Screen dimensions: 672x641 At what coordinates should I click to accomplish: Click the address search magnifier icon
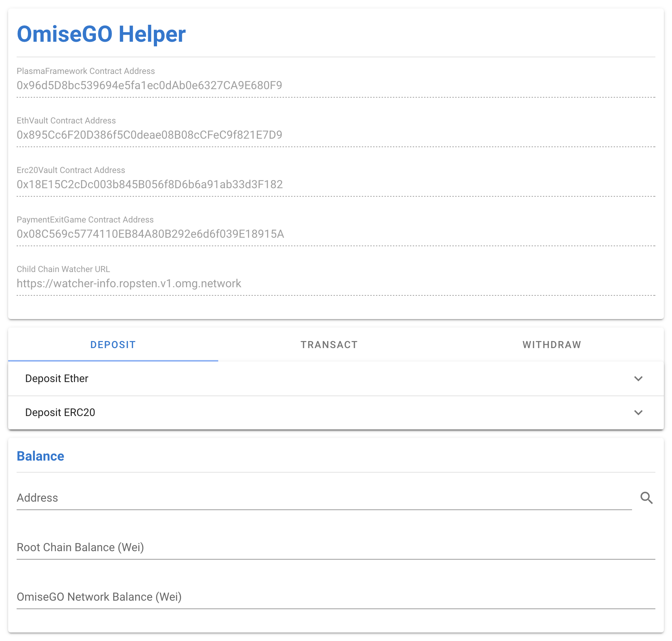[647, 498]
